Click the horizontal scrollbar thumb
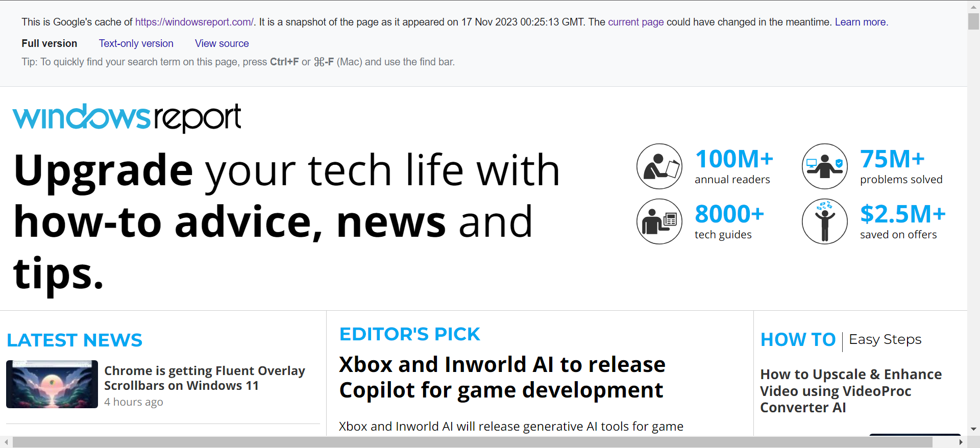Screen dimensions: 980x448 pyautogui.click(x=473, y=442)
